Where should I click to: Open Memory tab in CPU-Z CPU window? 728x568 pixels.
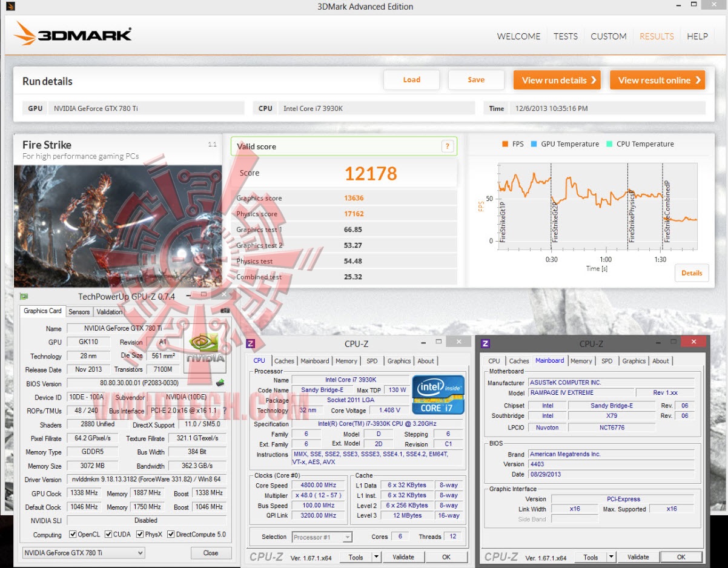click(346, 361)
